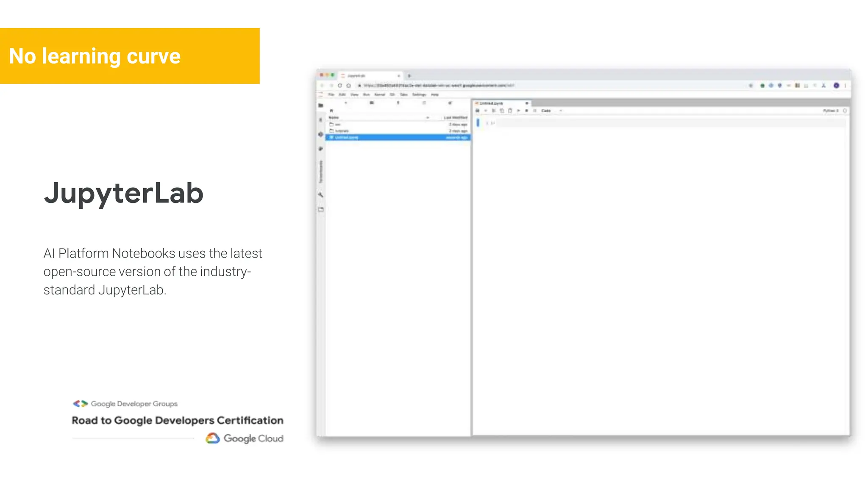The image size is (868, 488).
Task: Open the vertical text sidebar tab
Action: click(321, 172)
